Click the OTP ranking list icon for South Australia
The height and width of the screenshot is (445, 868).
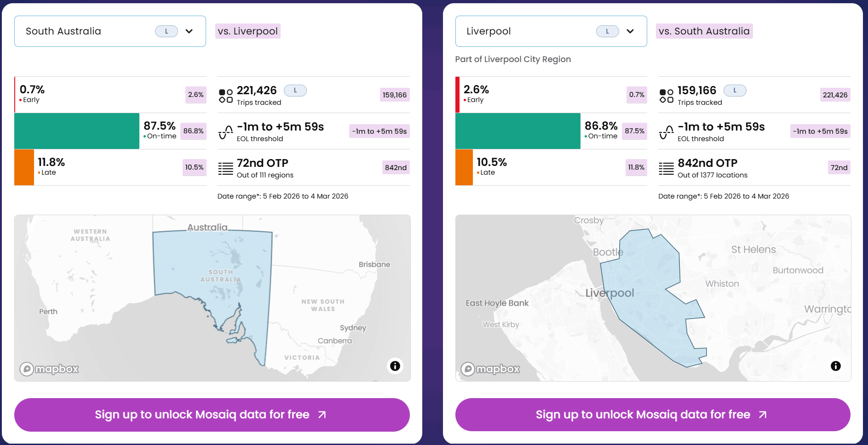coord(225,168)
